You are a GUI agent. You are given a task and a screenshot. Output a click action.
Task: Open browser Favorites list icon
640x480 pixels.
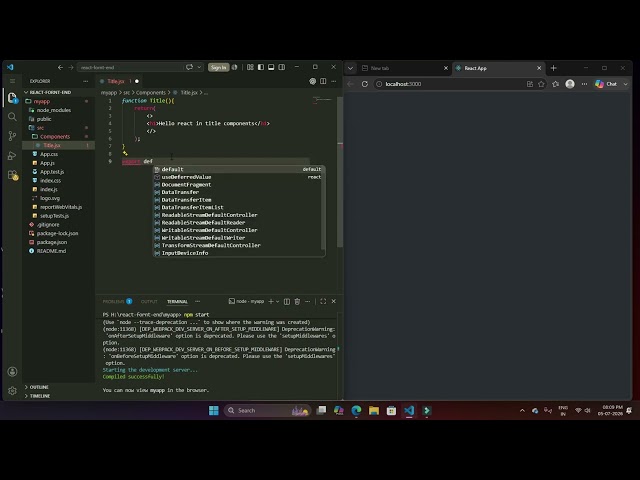click(x=556, y=84)
